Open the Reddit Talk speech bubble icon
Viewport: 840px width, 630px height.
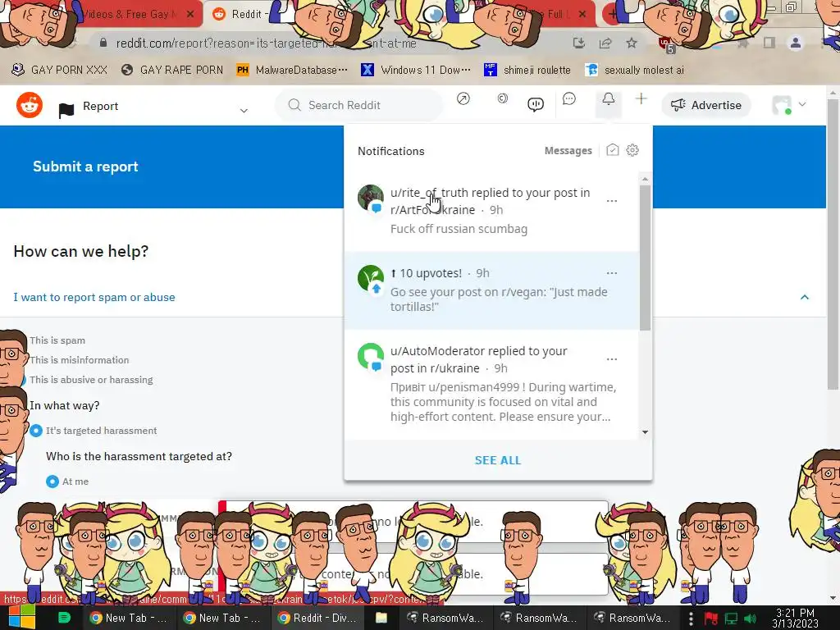coord(536,104)
